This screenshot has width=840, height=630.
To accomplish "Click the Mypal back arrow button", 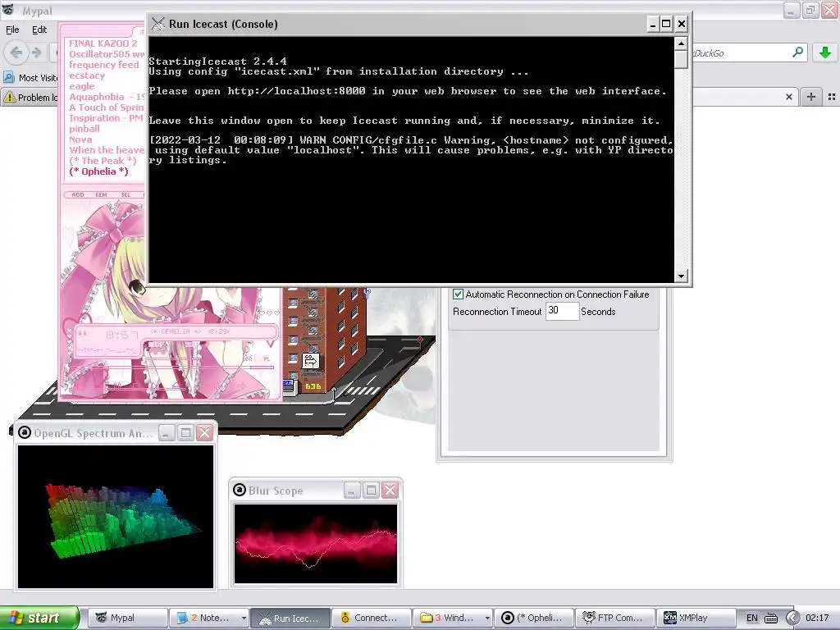I will tap(16, 52).
